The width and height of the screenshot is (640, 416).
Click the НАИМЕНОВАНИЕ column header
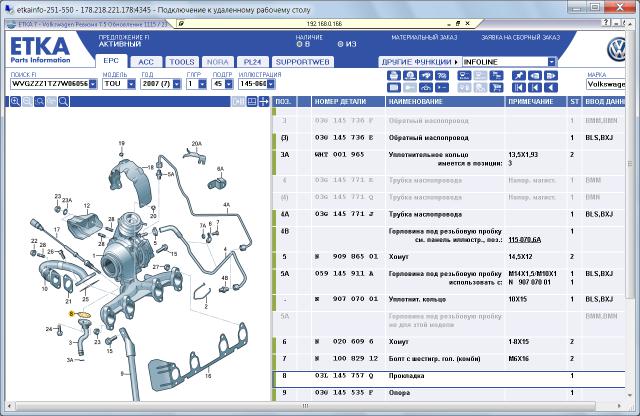click(445, 102)
